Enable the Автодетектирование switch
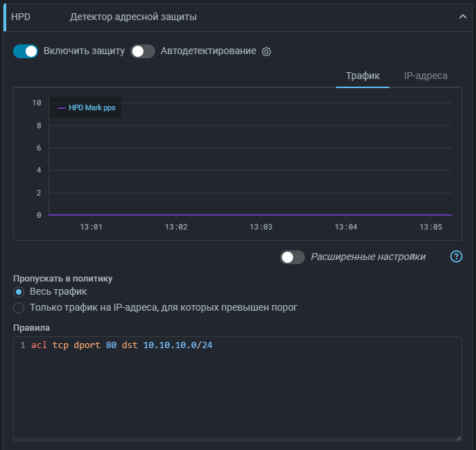The image size is (476, 450). pyautogui.click(x=143, y=51)
